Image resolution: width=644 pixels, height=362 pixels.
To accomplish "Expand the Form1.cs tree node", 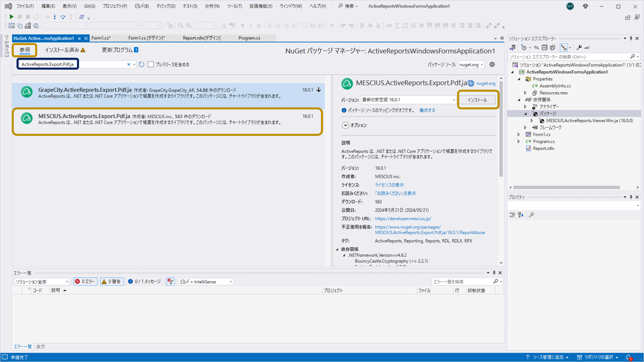I will (x=519, y=134).
